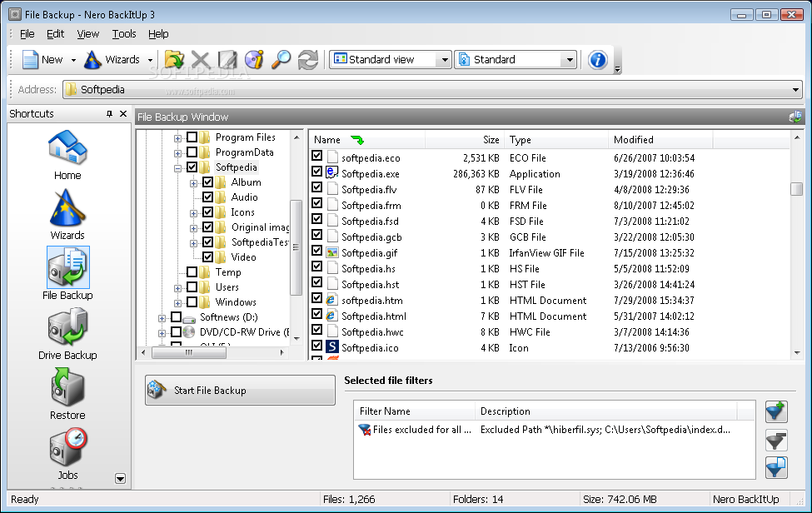The width and height of the screenshot is (812, 513).
Task: Click icon at right of File Backup Window header
Action: 795,117
